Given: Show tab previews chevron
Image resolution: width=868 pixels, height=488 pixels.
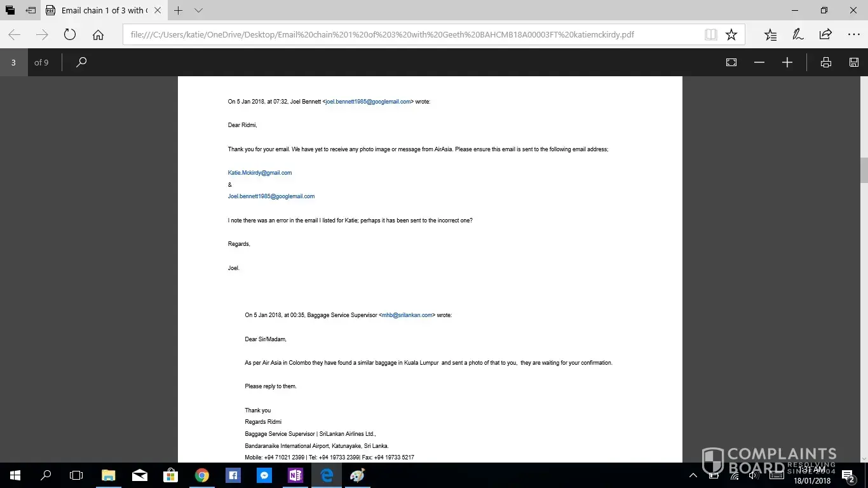Looking at the screenshot, I should tap(198, 11).
